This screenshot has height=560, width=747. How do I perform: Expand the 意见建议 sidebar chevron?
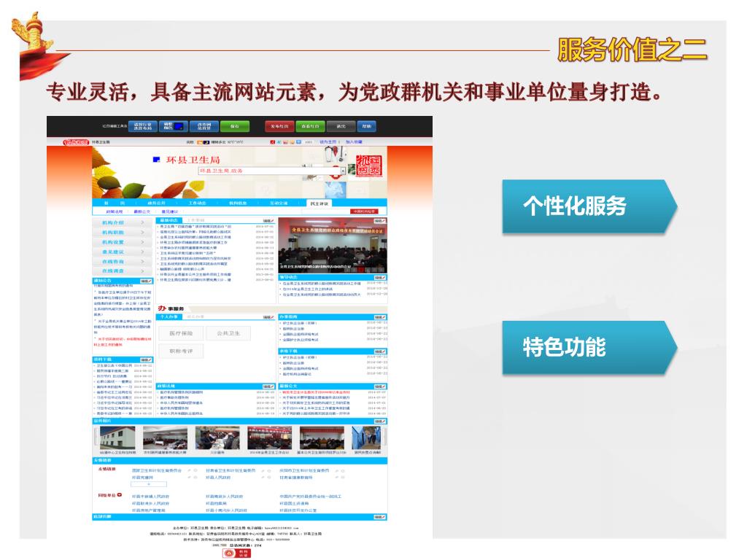pos(142,252)
